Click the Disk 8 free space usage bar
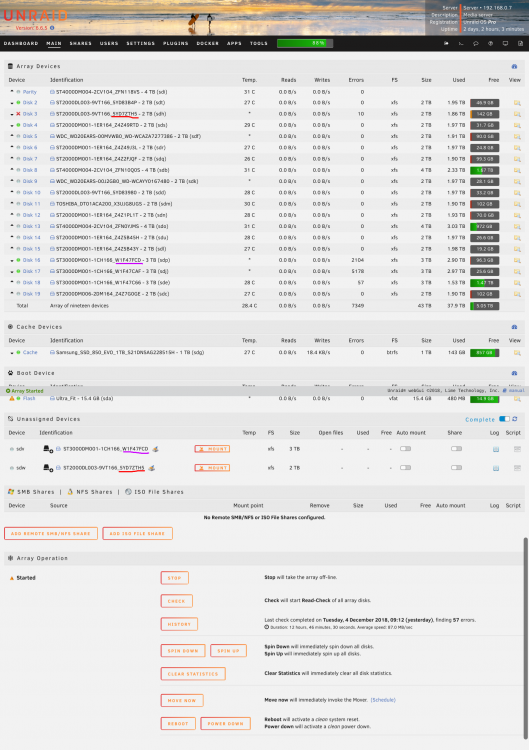The width and height of the screenshot is (529, 750). pyautogui.click(x=485, y=170)
